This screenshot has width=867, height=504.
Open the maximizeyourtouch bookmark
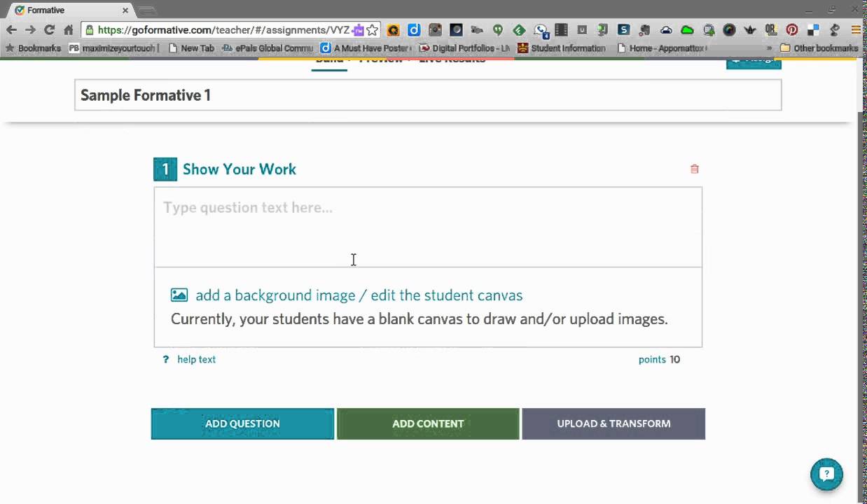[114, 48]
